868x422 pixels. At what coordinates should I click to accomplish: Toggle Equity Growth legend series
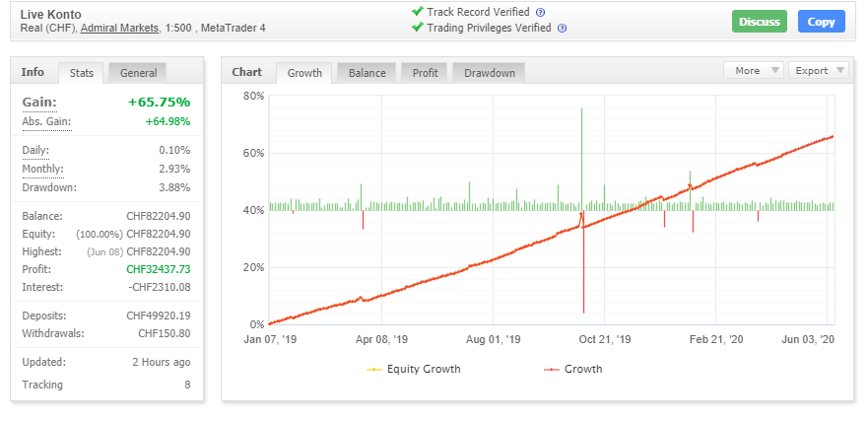pos(413,370)
